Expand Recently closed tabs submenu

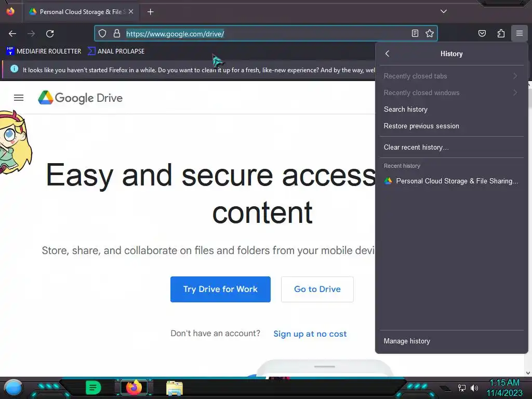(451, 76)
